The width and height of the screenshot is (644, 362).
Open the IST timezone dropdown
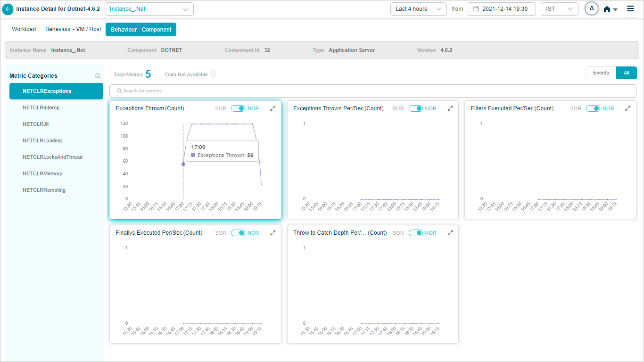pyautogui.click(x=559, y=9)
